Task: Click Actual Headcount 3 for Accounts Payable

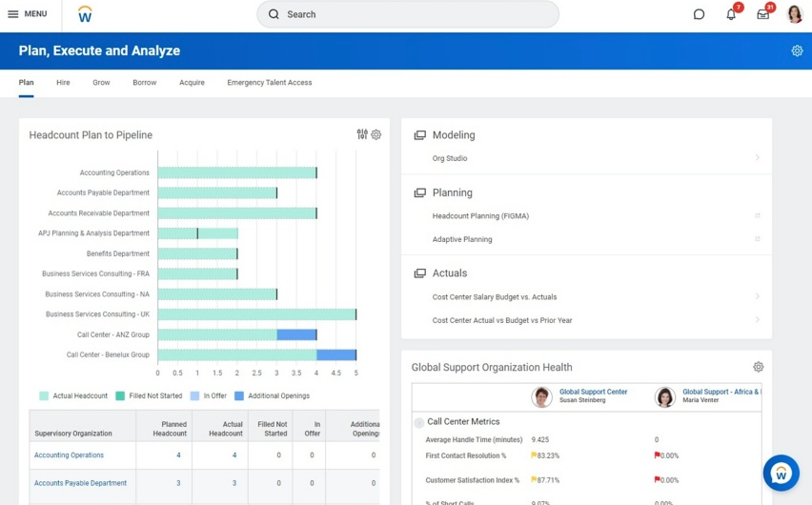Action: [x=234, y=483]
